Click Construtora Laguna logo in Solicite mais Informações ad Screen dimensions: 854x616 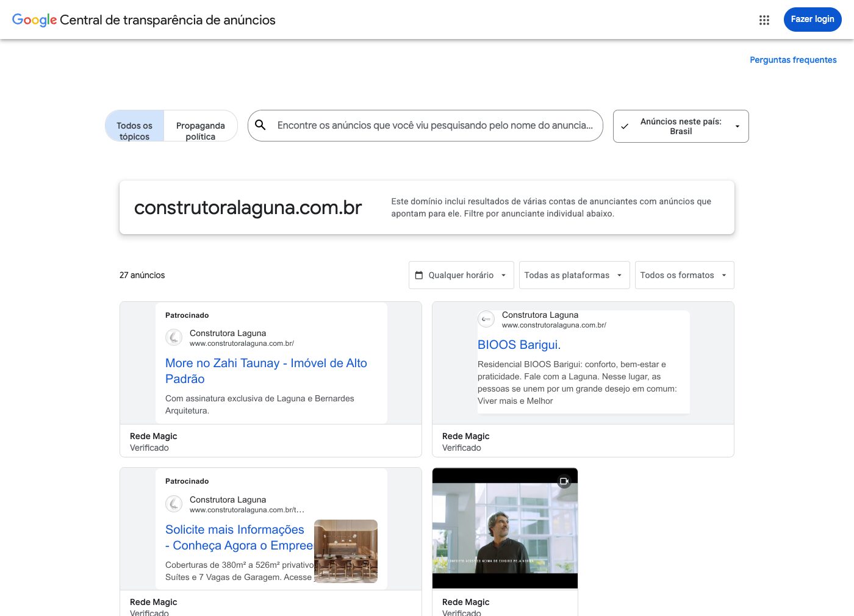[x=174, y=504]
